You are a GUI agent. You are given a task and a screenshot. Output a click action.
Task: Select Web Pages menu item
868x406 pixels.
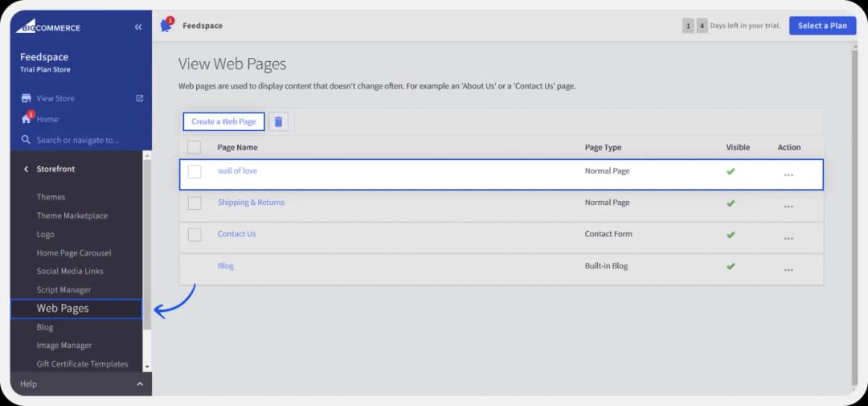click(x=76, y=309)
